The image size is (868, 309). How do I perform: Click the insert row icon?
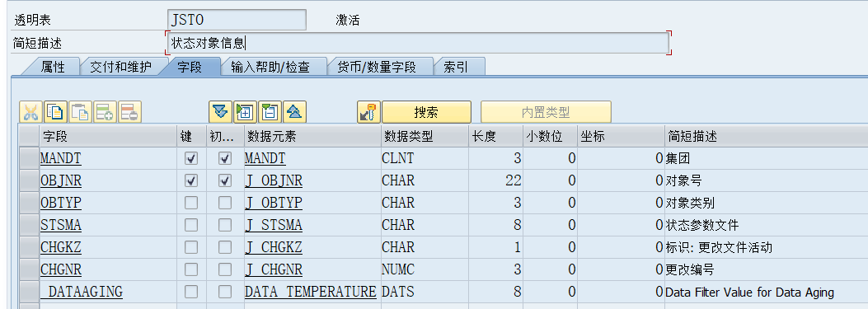click(105, 112)
